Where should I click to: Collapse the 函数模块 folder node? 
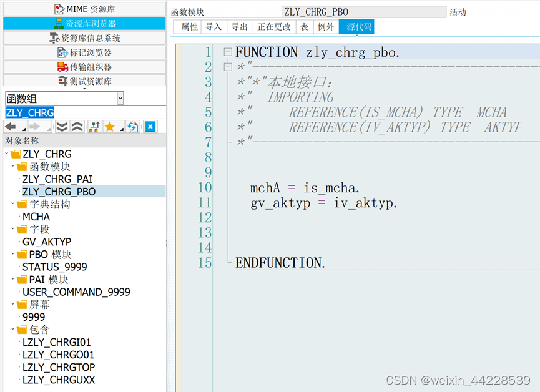coord(12,166)
